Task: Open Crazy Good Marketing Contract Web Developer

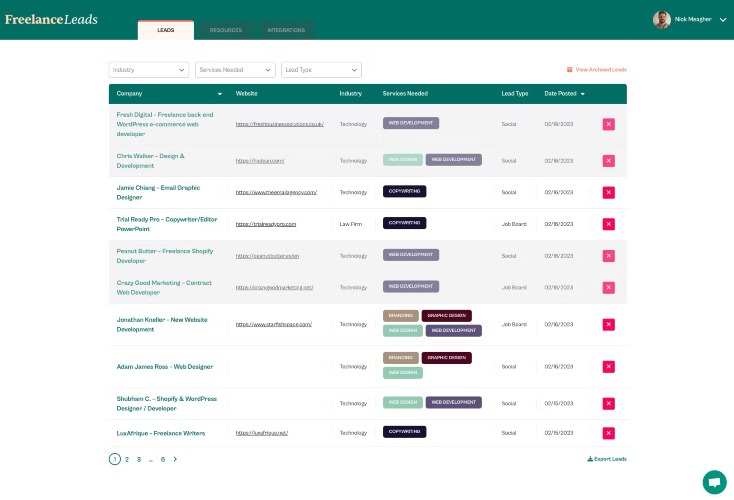Action: (164, 287)
